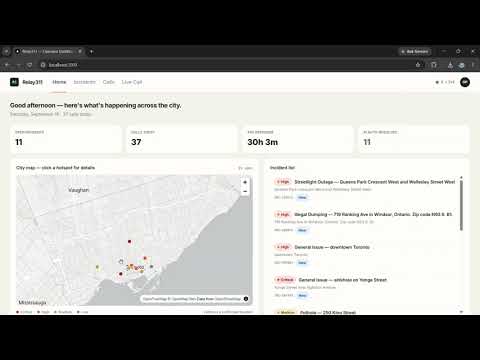The width and height of the screenshot is (480, 360).
Task: Click down arrow of incident list scrollbar
Action: (461, 312)
